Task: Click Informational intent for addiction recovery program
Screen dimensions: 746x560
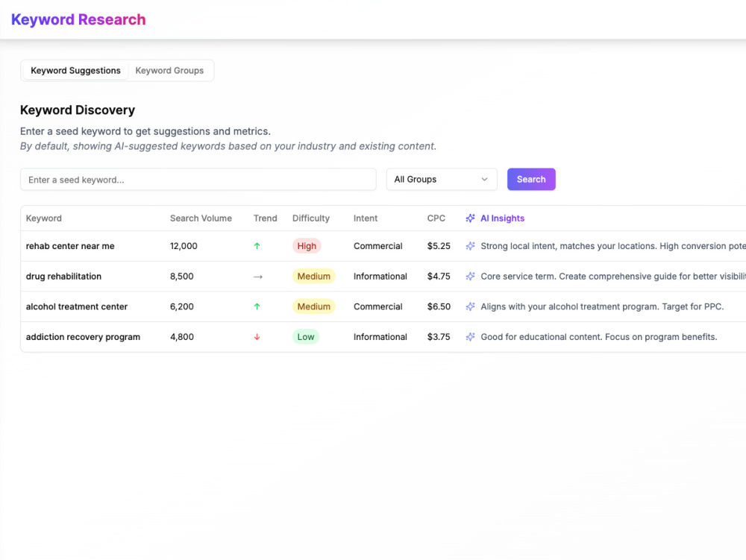Action: [x=380, y=336]
